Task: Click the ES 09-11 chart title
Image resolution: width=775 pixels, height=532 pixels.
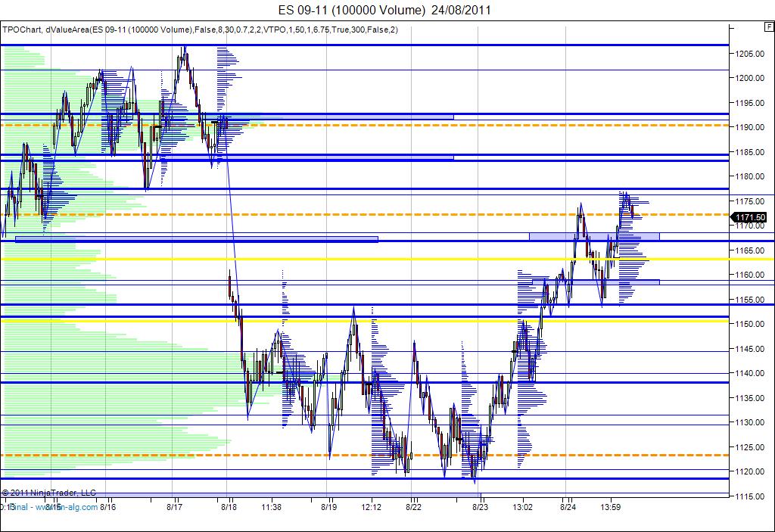Action: pyautogui.click(x=384, y=10)
